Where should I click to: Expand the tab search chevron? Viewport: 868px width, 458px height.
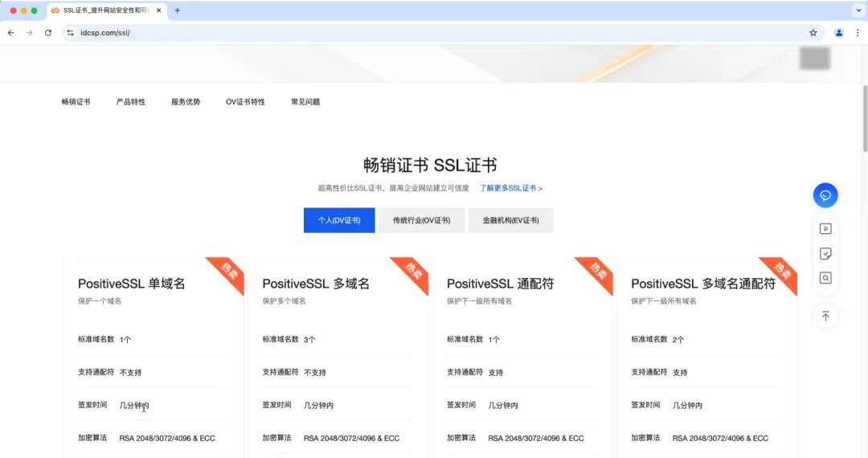click(858, 10)
